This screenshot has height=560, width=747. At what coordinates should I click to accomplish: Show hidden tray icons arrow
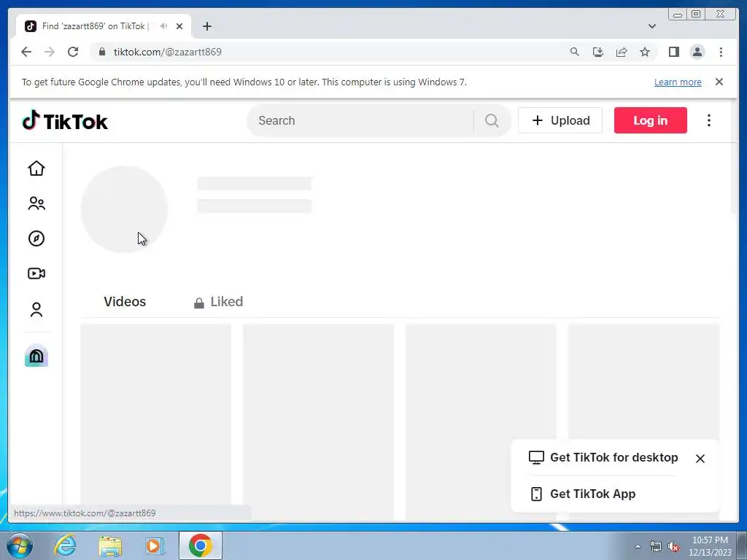[x=638, y=547]
